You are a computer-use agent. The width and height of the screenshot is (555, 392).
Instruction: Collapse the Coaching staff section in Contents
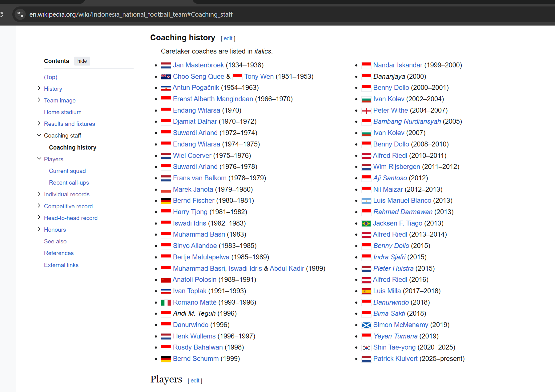tap(39, 135)
